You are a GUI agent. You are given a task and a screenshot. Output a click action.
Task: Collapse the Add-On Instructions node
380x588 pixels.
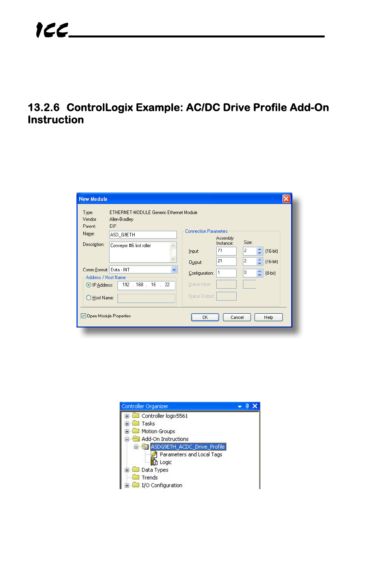tap(127, 439)
